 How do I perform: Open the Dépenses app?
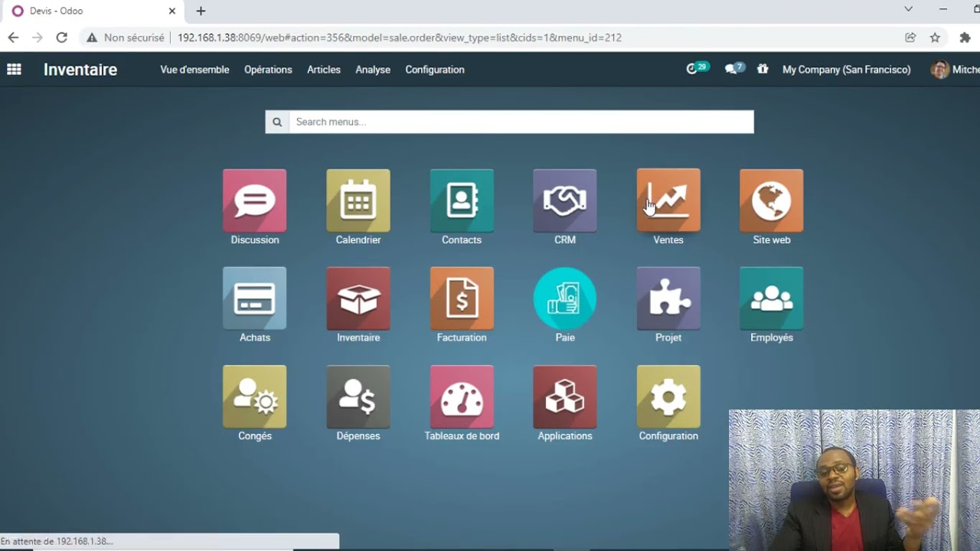358,396
